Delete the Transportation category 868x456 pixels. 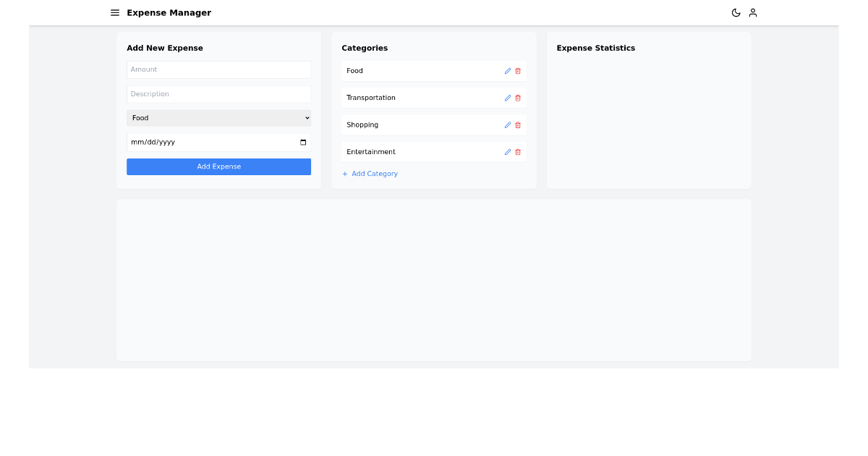coord(518,98)
